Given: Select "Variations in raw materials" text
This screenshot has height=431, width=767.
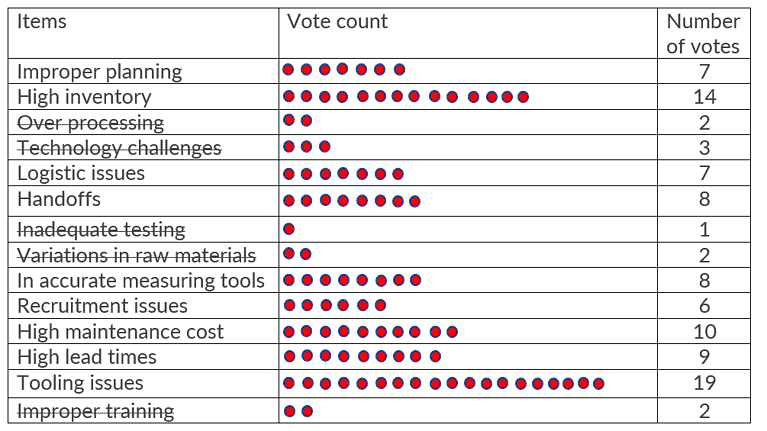Looking at the screenshot, I should click(137, 254).
